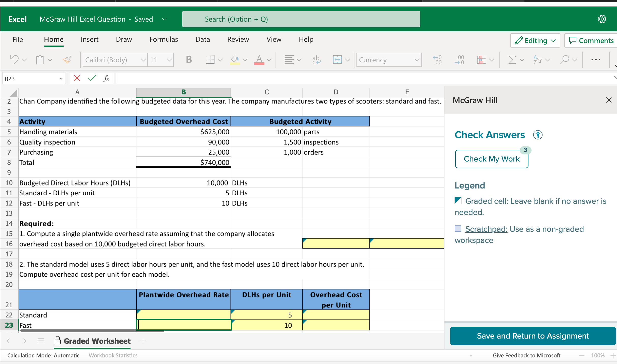Image resolution: width=617 pixels, height=364 pixels.
Task: Open the Review menu tab
Action: (x=238, y=39)
